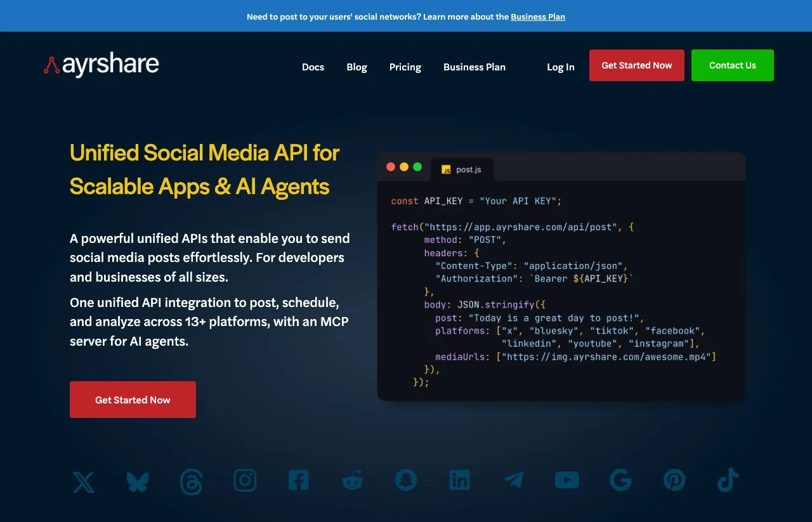Click the "Content-Type" header code line
This screenshot has height=522, width=812.
(532, 266)
